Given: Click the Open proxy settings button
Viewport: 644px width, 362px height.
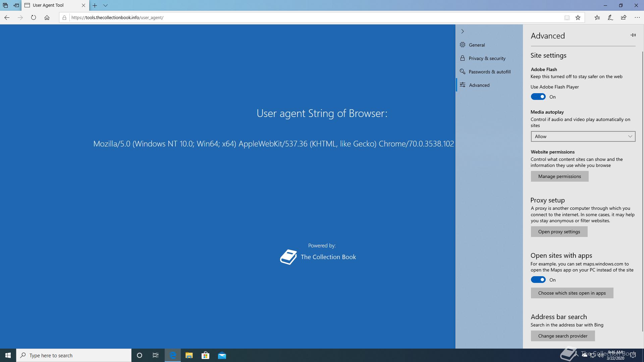Looking at the screenshot, I should click(x=559, y=232).
